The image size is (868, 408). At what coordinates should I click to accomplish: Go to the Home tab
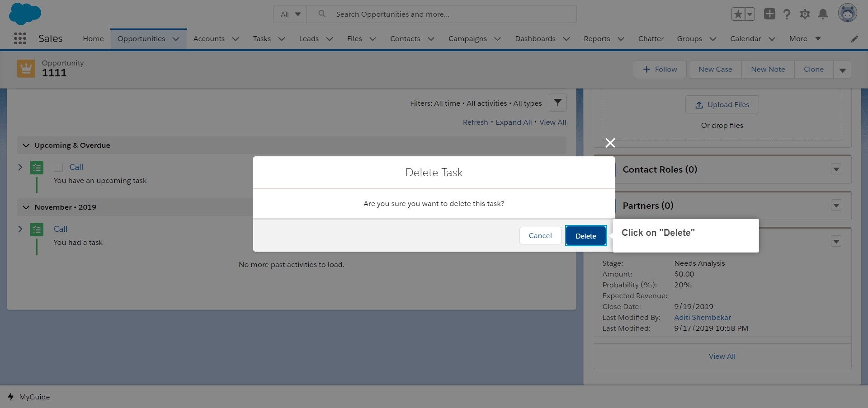pos(93,39)
